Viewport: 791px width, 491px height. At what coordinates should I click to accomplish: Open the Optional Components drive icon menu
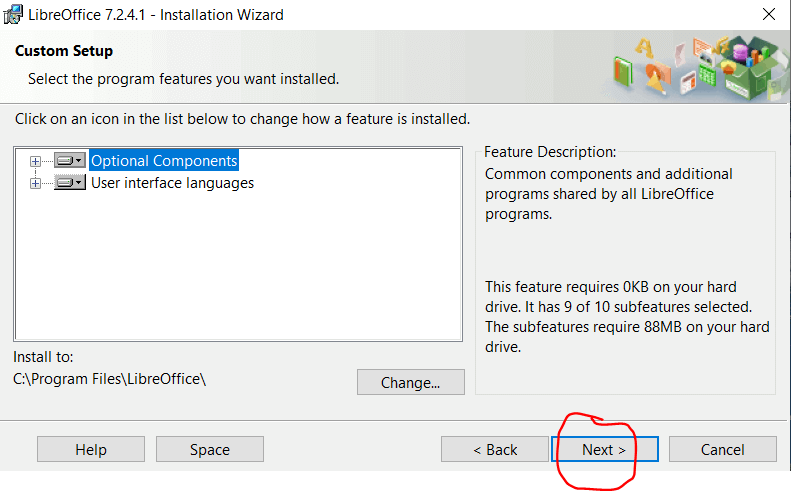click(70, 160)
